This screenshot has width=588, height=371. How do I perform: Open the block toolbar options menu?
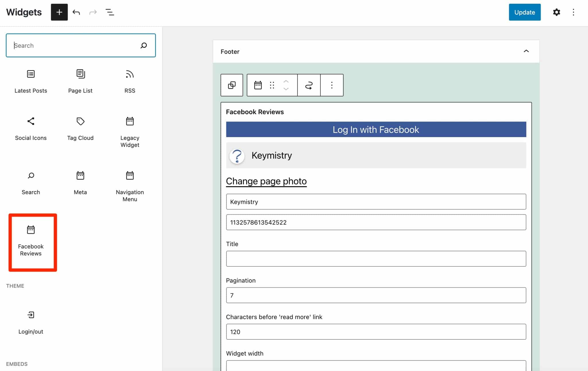[332, 85]
